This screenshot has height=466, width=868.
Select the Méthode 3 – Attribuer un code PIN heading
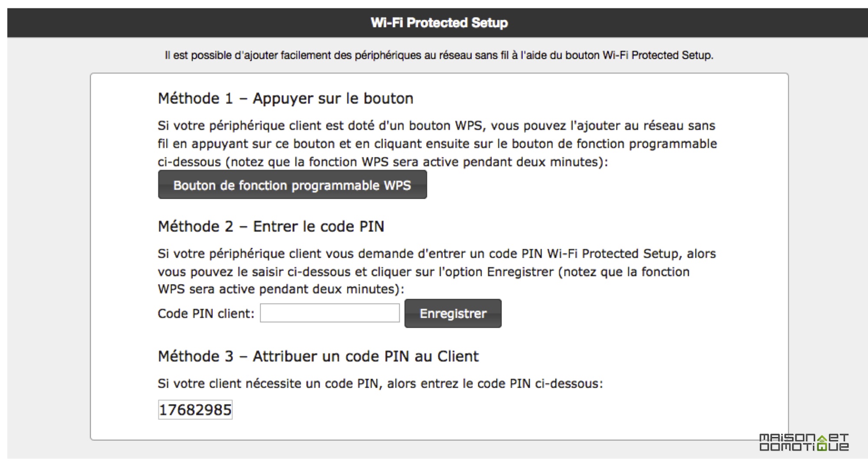(318, 356)
